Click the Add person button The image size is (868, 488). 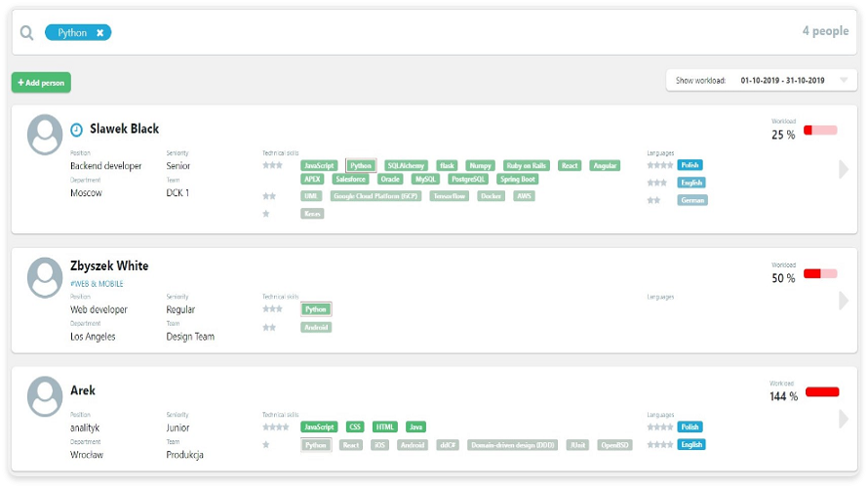(41, 83)
